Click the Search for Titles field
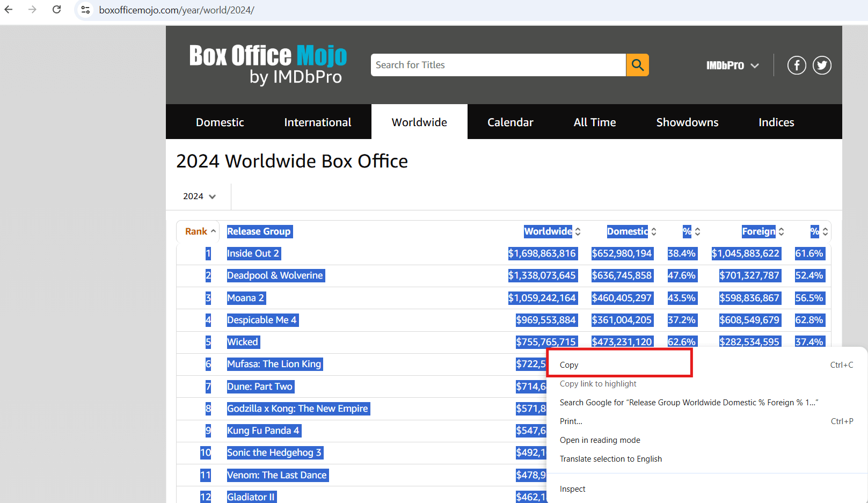The image size is (868, 503). pyautogui.click(x=498, y=65)
